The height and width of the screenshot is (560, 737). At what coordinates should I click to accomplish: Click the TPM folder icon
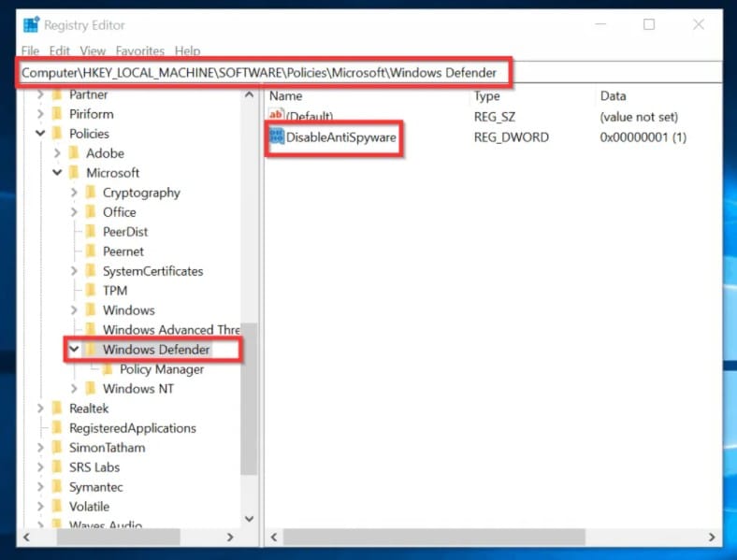coord(91,291)
